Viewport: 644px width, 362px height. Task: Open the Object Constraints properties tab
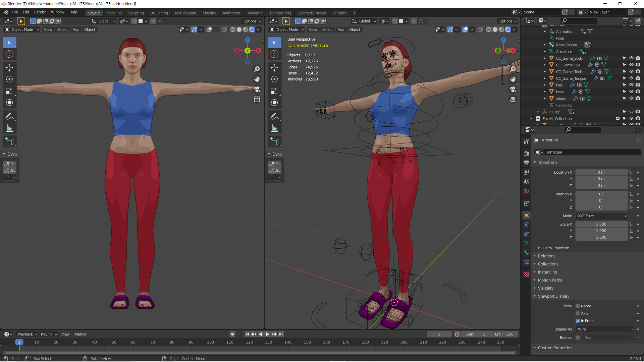click(x=526, y=234)
